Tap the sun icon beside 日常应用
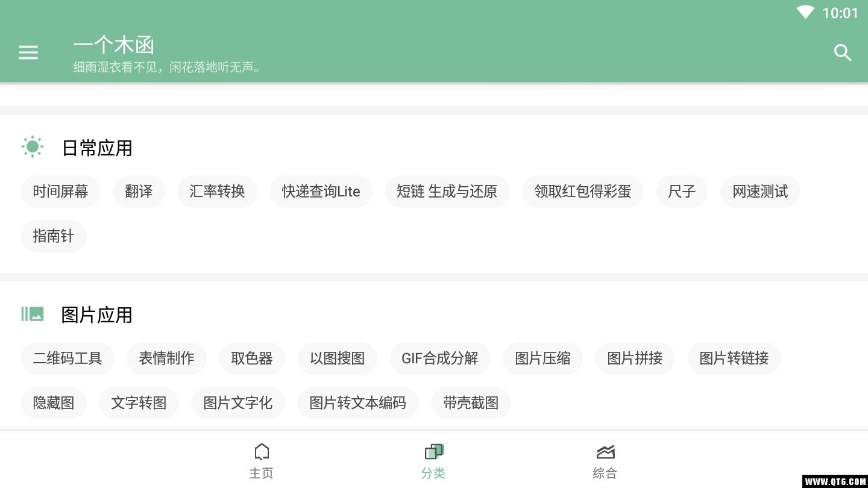The width and height of the screenshot is (868, 488). coord(33,147)
